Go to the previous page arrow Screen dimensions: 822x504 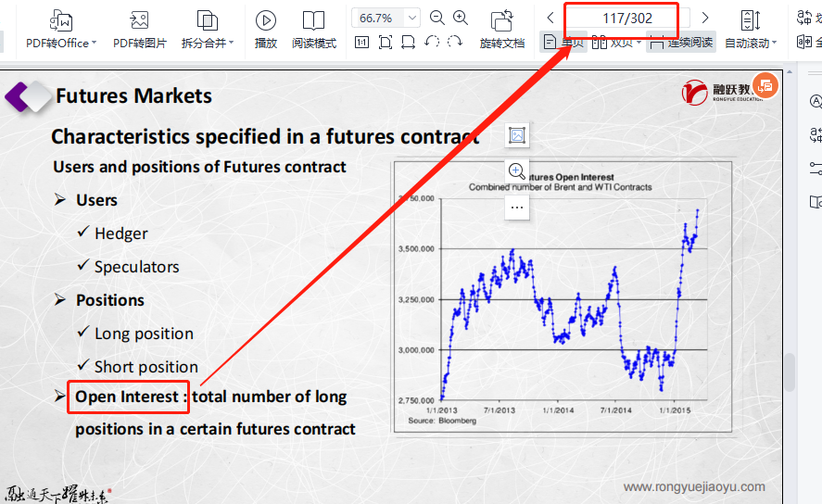[x=550, y=18]
